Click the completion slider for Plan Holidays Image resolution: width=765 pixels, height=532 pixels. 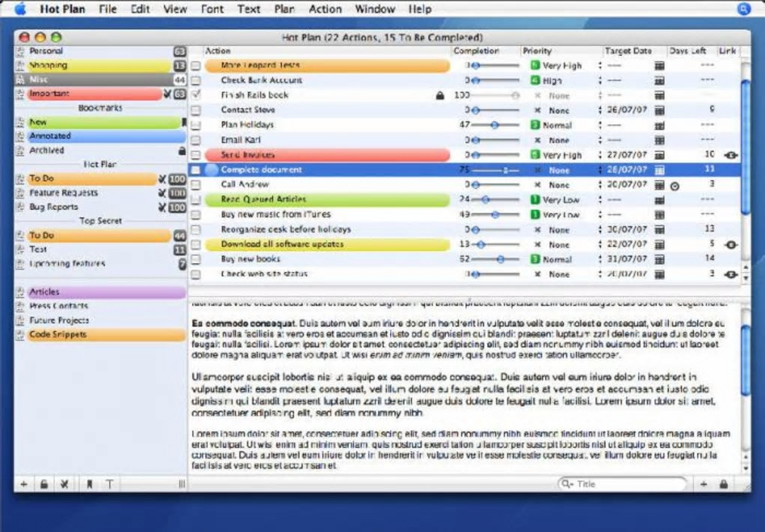[x=495, y=125]
